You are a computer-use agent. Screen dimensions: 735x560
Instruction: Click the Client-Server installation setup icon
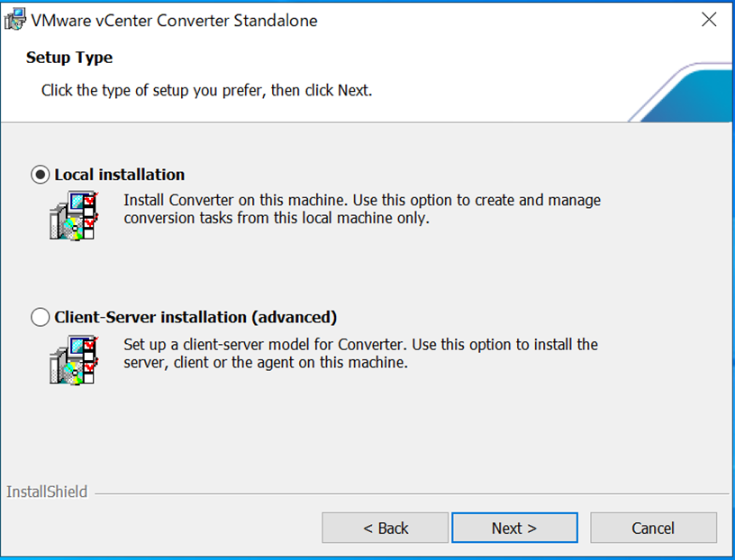72,357
